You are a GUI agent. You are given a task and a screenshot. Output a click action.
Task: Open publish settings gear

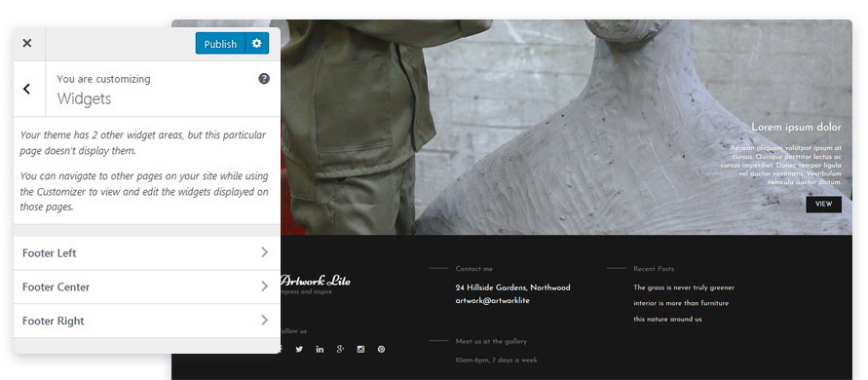(x=257, y=44)
